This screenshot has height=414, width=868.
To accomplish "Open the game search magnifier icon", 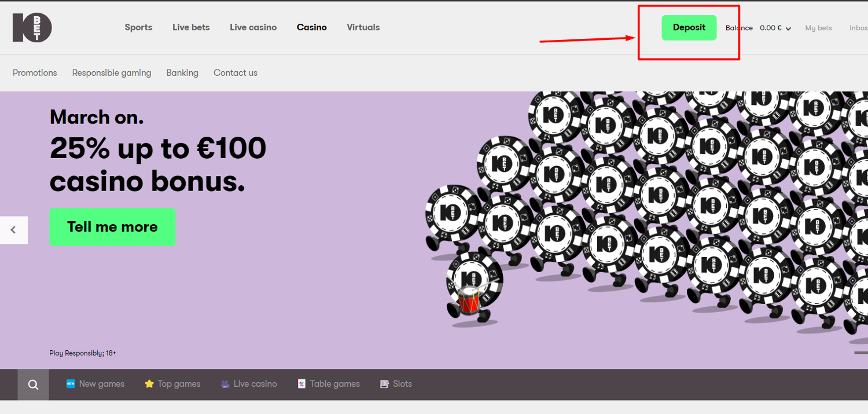I will (x=33, y=384).
